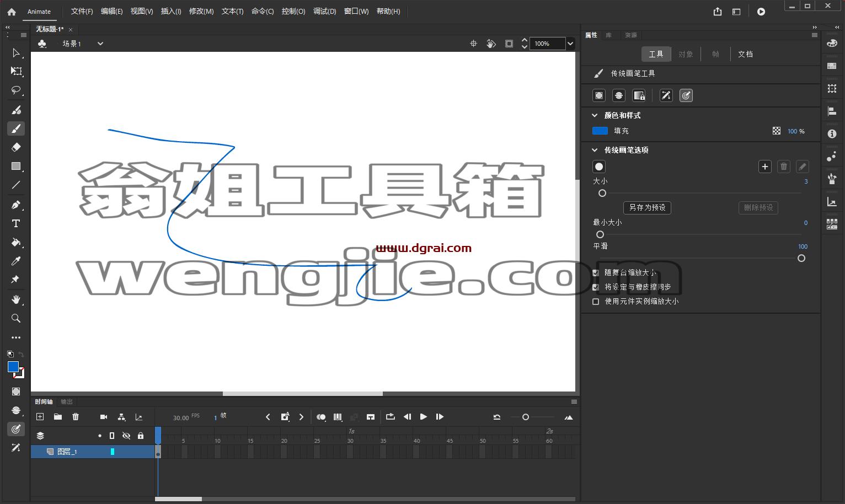Click the Home icon
The width and height of the screenshot is (845, 504).
(11, 12)
